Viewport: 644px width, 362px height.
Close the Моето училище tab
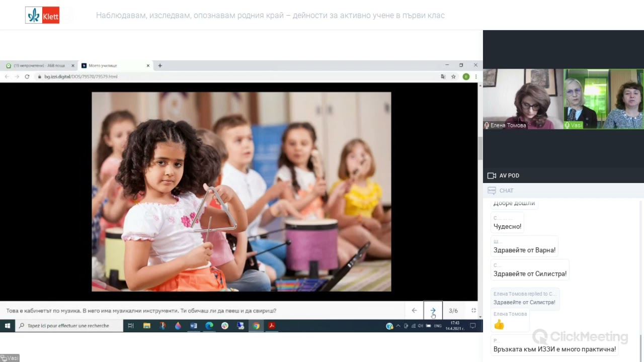pos(148,65)
